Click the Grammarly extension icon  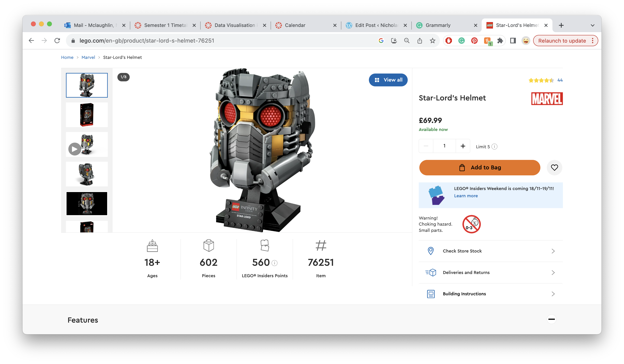click(x=461, y=41)
